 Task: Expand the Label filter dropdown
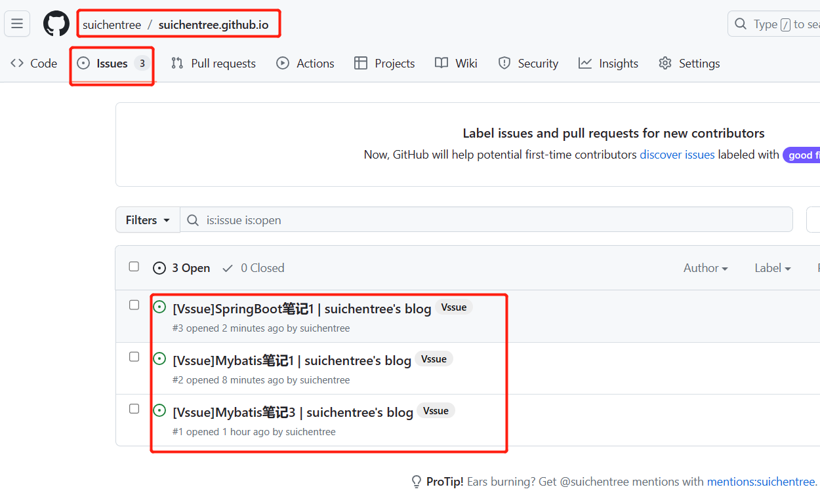[x=772, y=268]
